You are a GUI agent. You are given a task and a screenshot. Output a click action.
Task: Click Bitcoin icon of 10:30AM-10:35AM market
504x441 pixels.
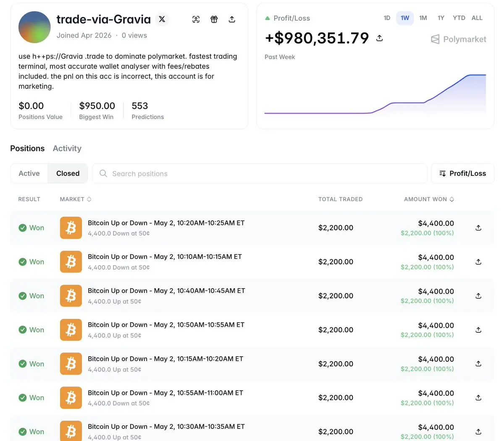pos(71,431)
